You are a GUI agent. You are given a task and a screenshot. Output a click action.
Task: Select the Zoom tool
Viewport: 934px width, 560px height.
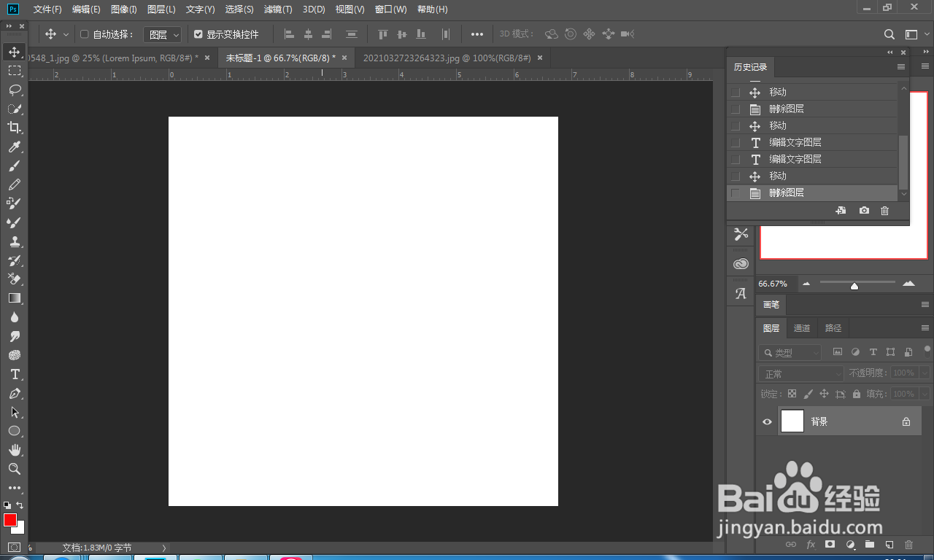click(14, 469)
